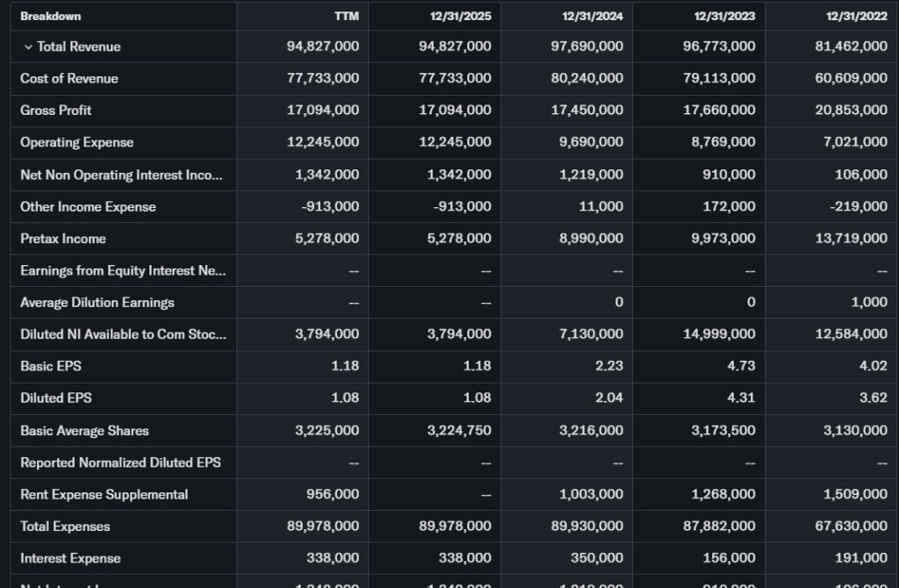This screenshot has width=899, height=588.
Task: Click the Basic EPS row label
Action: [51, 366]
